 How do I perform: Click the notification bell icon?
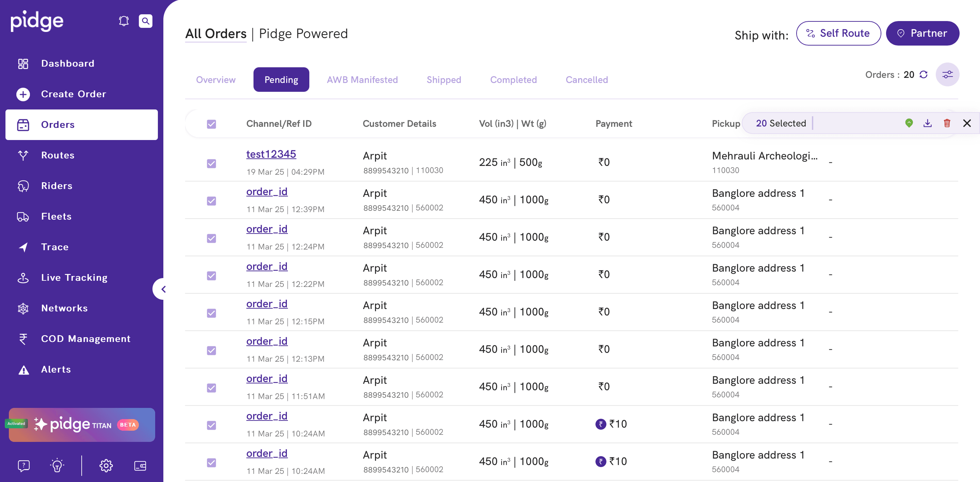click(124, 21)
